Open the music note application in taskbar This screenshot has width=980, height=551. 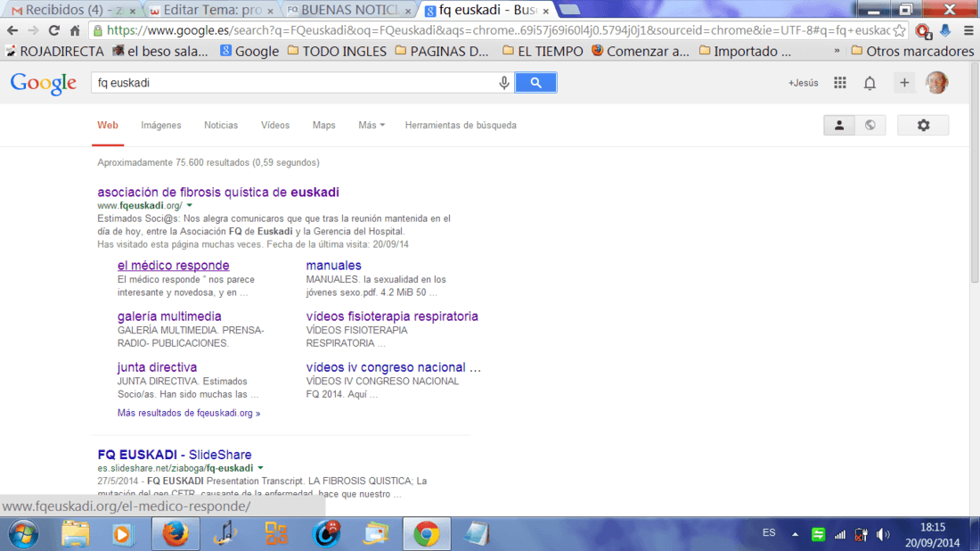(225, 534)
